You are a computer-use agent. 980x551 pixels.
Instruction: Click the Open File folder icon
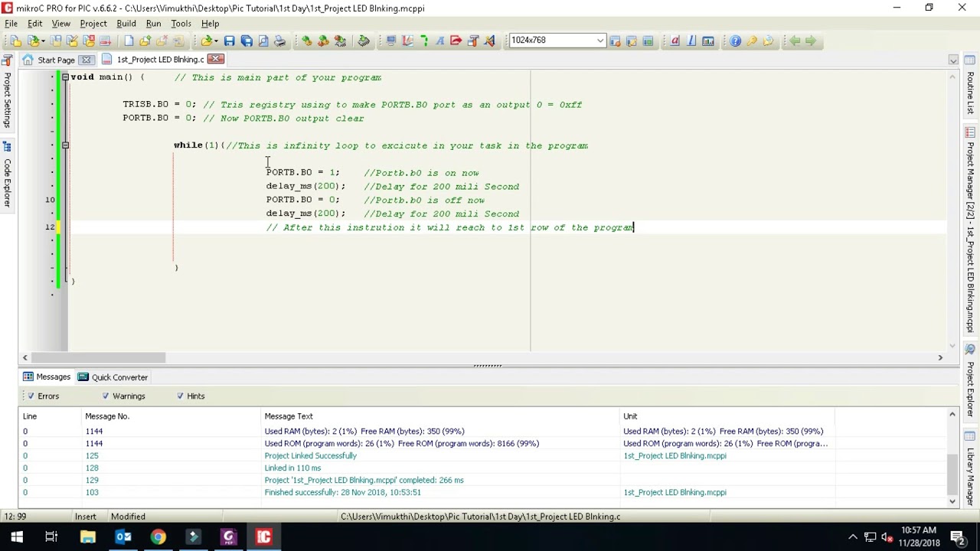pyautogui.click(x=206, y=41)
